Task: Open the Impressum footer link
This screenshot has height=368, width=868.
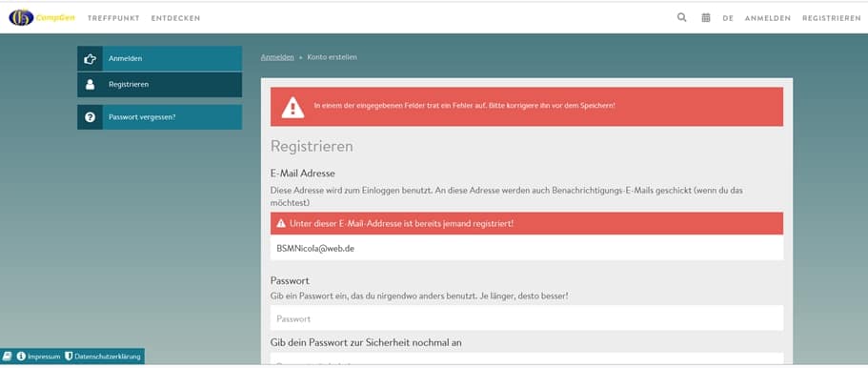Action: tap(44, 357)
